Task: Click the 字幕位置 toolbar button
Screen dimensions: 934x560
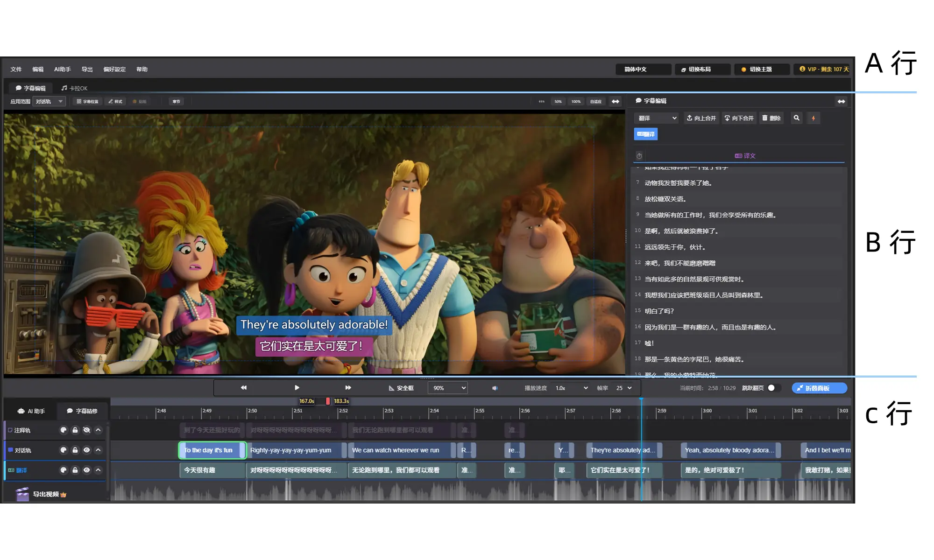Action: click(88, 102)
